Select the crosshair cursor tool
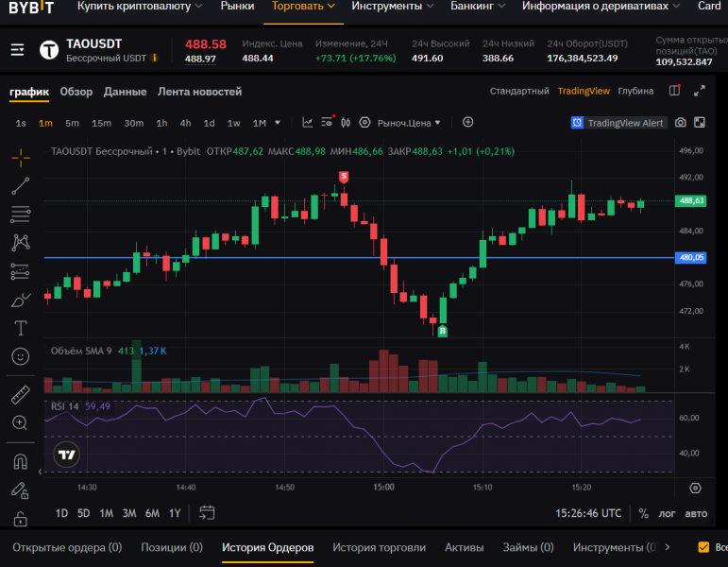The height and width of the screenshot is (567, 728). coord(21,158)
